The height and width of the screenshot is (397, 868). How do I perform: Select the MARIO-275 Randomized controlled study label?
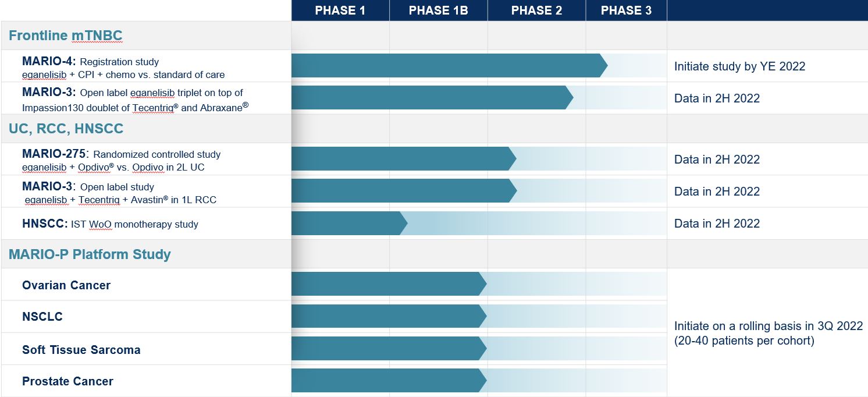click(121, 160)
